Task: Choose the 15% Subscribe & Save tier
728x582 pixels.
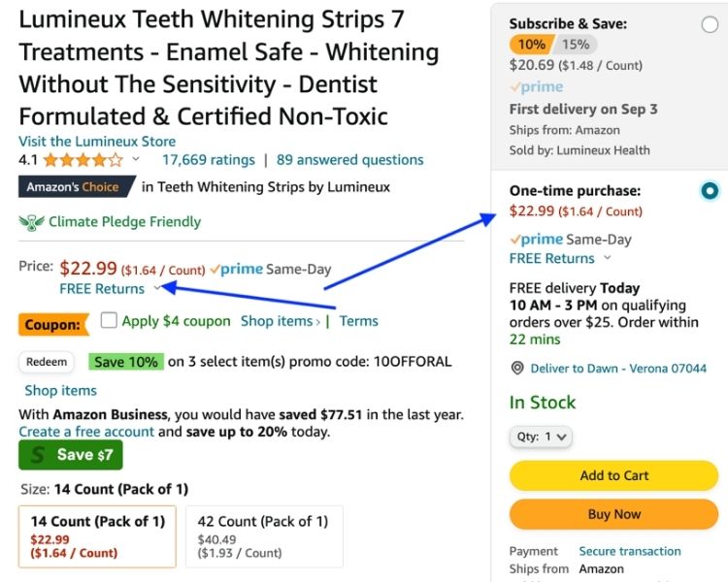Action: pos(576,45)
